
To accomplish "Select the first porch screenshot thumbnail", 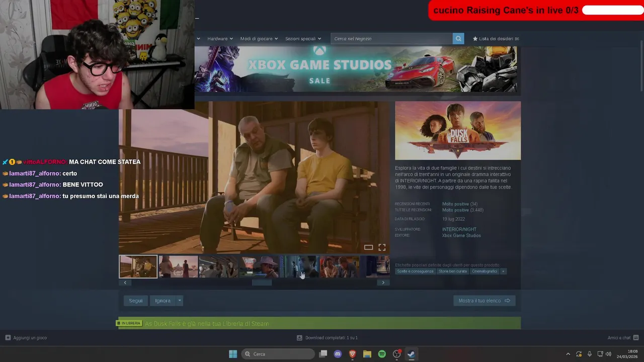I will pos(138,266).
